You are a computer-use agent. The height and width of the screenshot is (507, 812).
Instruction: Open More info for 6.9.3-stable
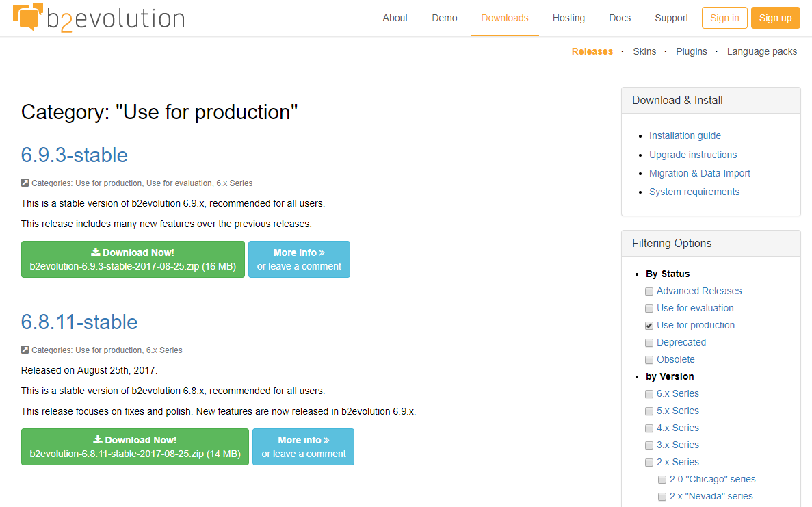(x=300, y=259)
